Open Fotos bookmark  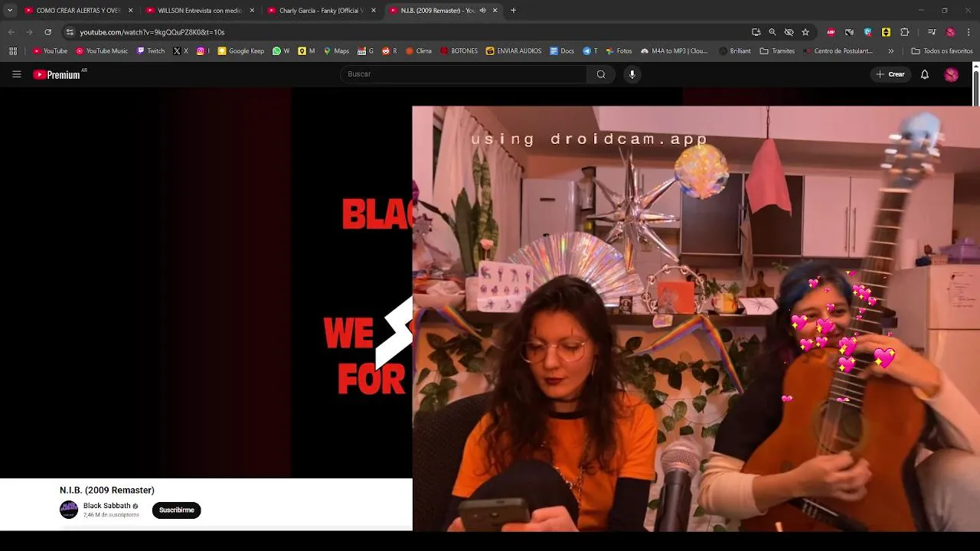(x=619, y=51)
